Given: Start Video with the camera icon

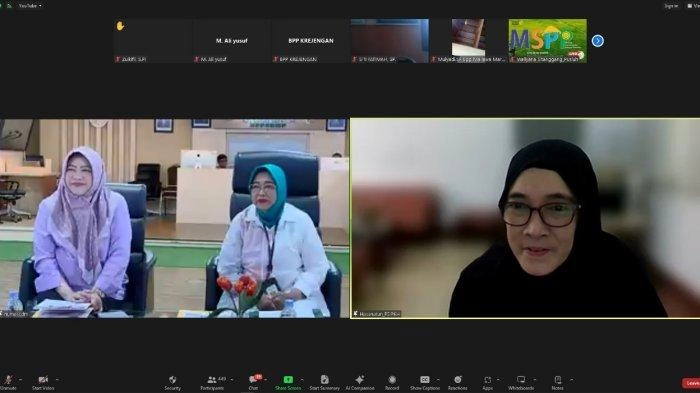Looking at the screenshot, I should [43, 380].
